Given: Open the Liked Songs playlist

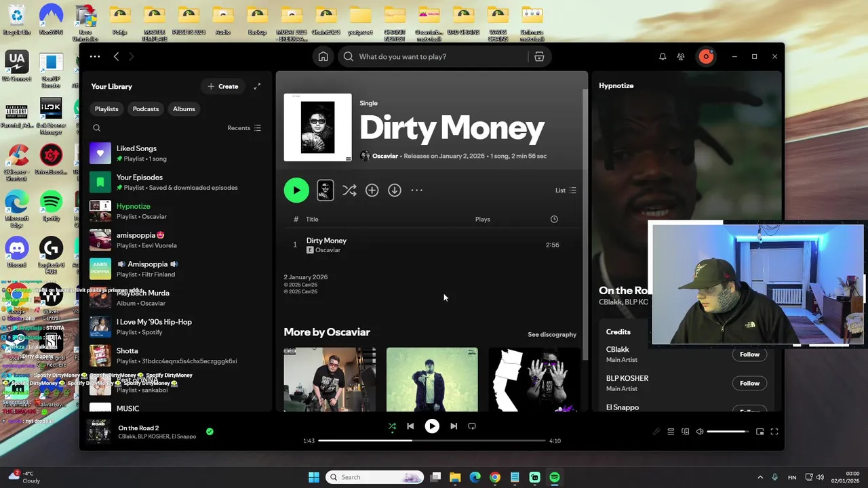Looking at the screenshot, I should pyautogui.click(x=178, y=153).
